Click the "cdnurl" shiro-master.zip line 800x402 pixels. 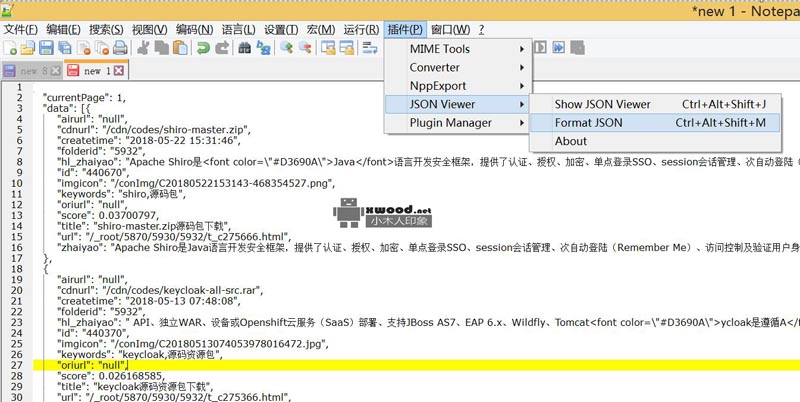coord(154,130)
